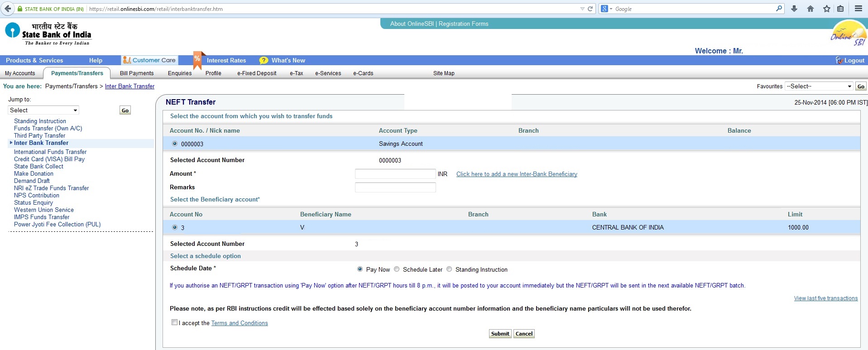Tick the accept Terms and Conditions checkbox
Screen dimensions: 868x350
(174, 322)
